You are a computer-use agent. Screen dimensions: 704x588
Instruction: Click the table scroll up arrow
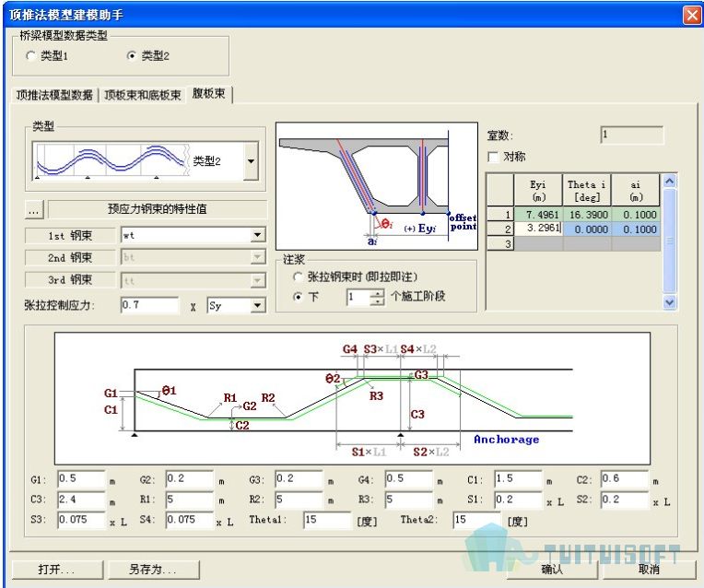click(x=669, y=181)
